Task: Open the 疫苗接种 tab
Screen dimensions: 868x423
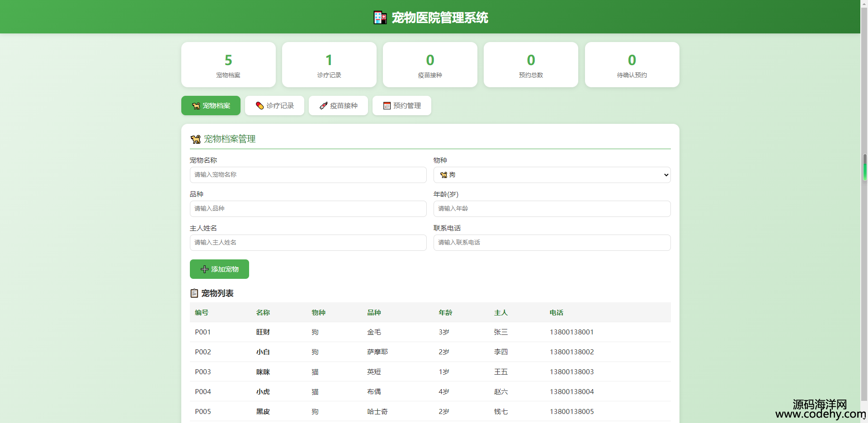Action: (x=338, y=106)
